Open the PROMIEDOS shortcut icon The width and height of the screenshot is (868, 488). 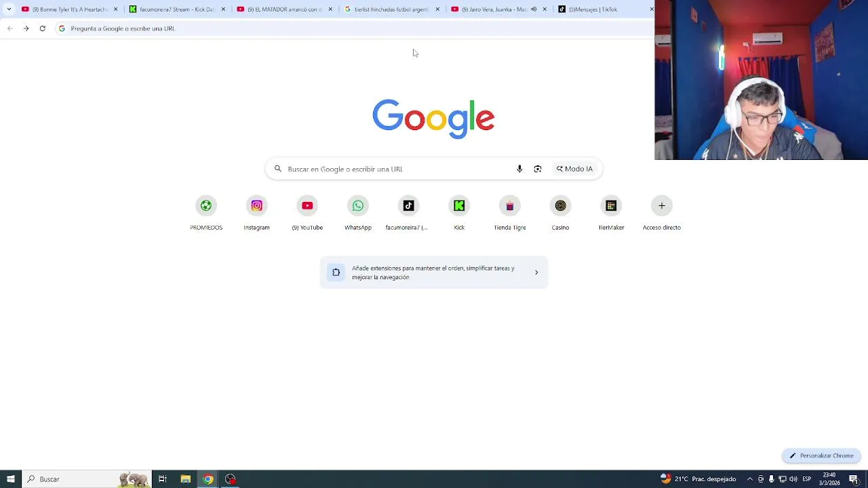point(206,206)
